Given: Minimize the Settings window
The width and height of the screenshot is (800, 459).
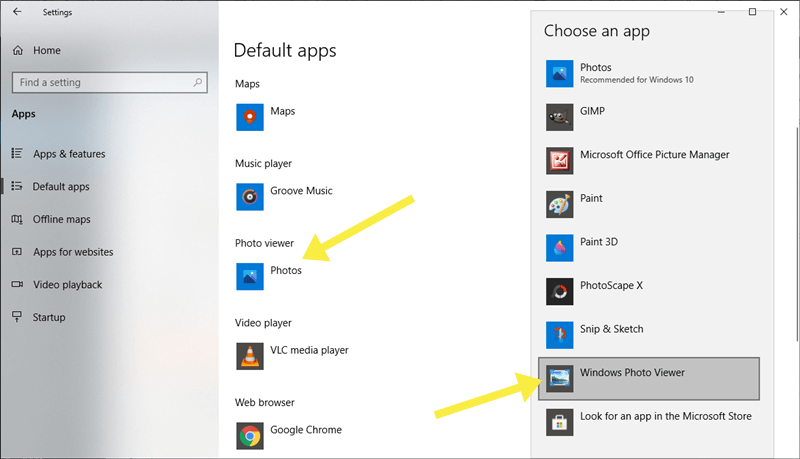Looking at the screenshot, I should (x=721, y=12).
